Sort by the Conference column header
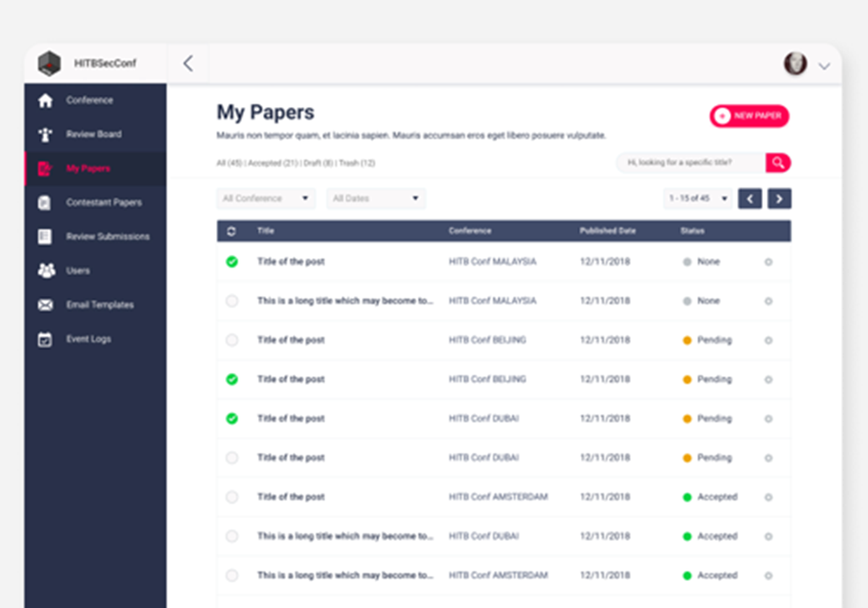Image resolution: width=868 pixels, height=608 pixels. pos(469,231)
